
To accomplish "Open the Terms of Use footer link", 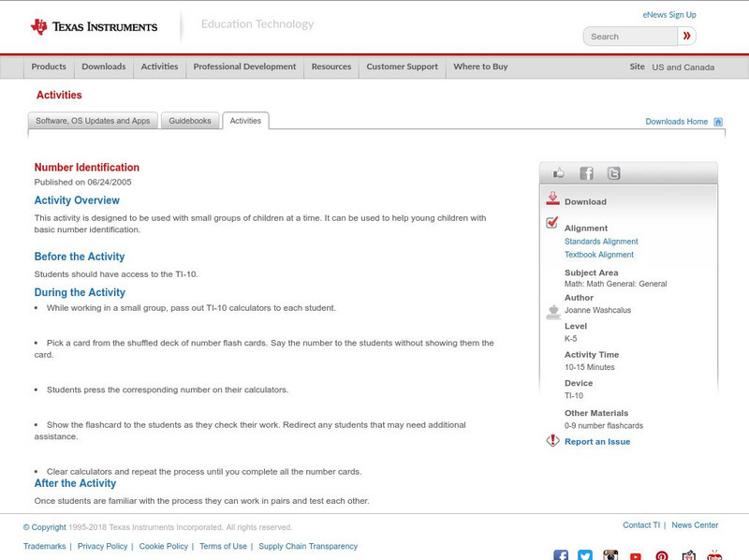I will point(223,546).
